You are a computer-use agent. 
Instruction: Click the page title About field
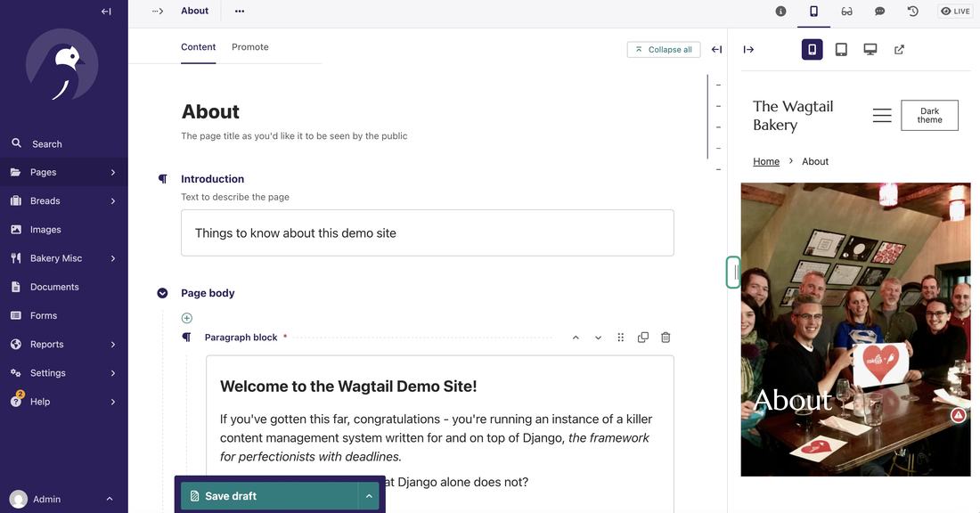coord(428,111)
